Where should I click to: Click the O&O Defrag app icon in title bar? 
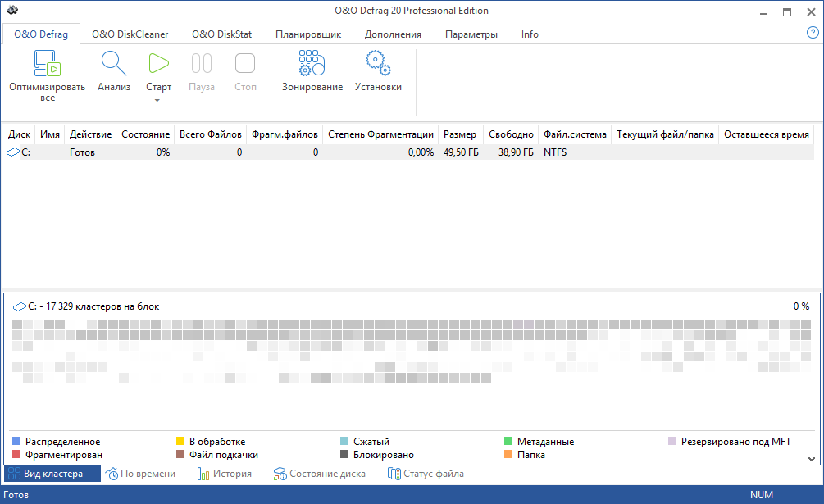coord(12,11)
